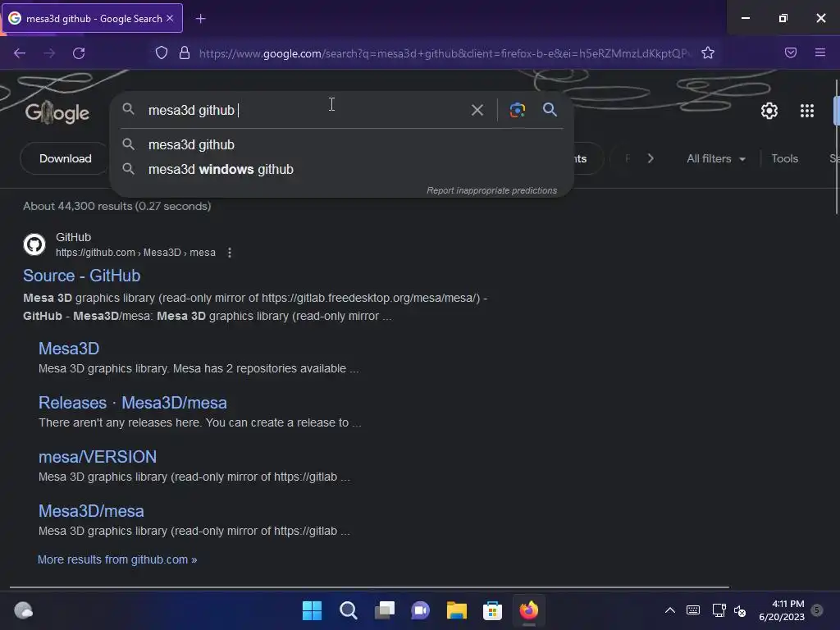Choose suggestion 'mesa3d github'
The image size is (840, 630).
[342, 144]
